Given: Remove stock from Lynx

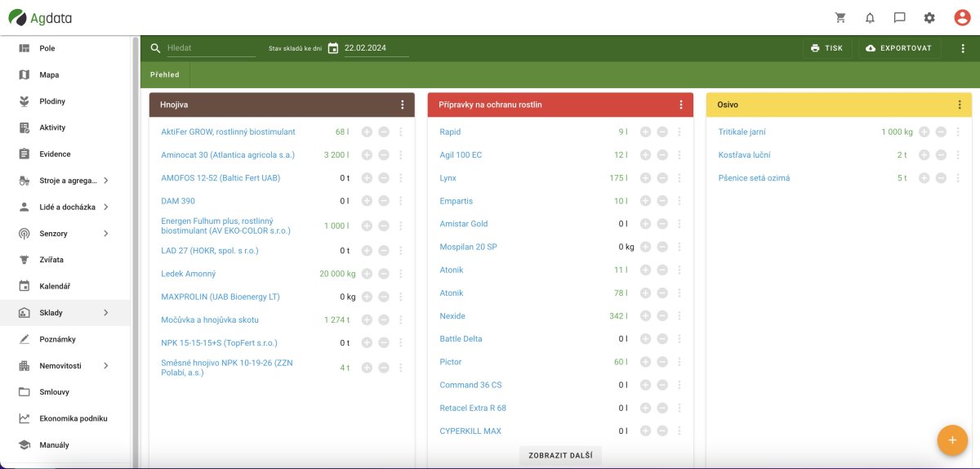Looking at the screenshot, I should 662,178.
